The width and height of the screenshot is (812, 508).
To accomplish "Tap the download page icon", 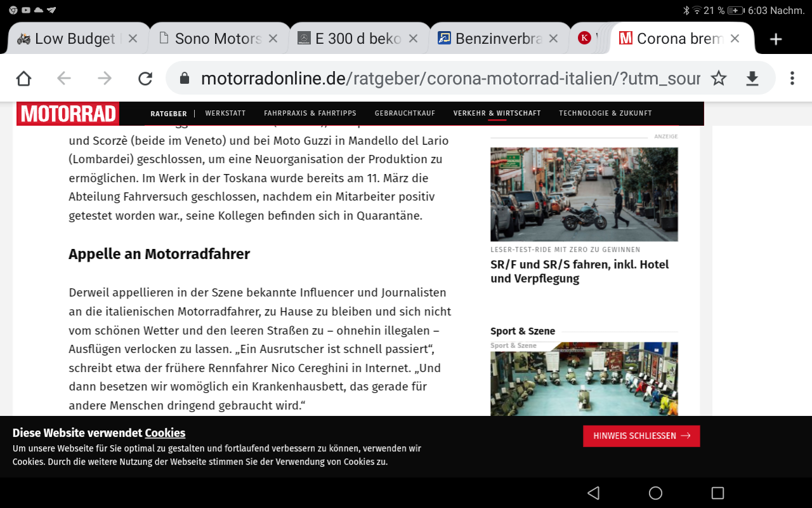I will click(x=752, y=78).
